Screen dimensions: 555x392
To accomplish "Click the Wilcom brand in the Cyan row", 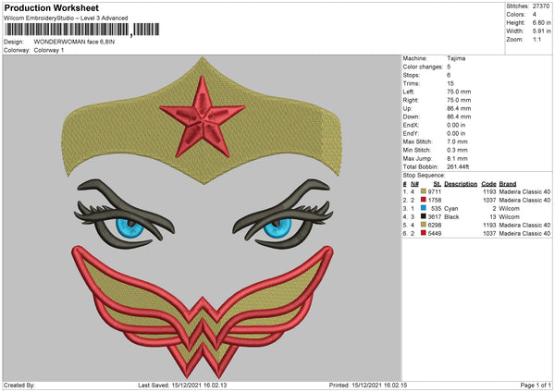I will tap(509, 209).
